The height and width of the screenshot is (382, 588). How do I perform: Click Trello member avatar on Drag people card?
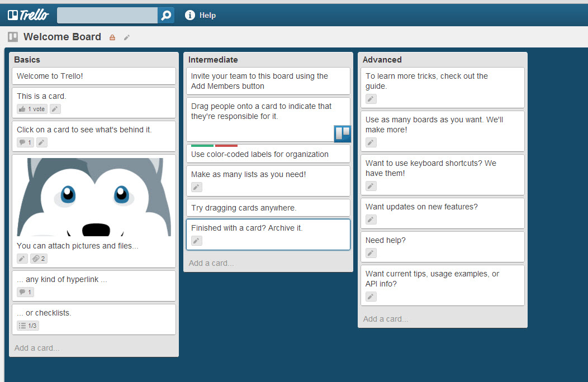(x=342, y=133)
